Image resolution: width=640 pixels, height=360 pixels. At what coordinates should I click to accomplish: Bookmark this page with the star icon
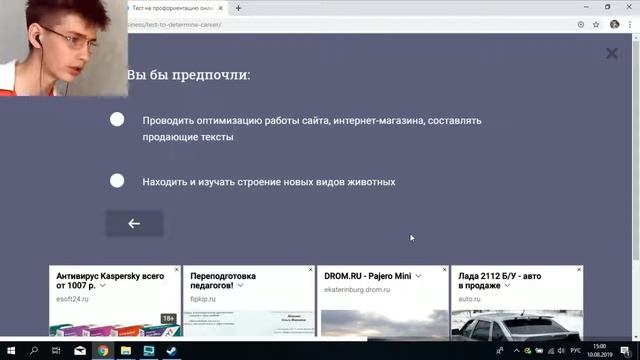pyautogui.click(x=596, y=24)
